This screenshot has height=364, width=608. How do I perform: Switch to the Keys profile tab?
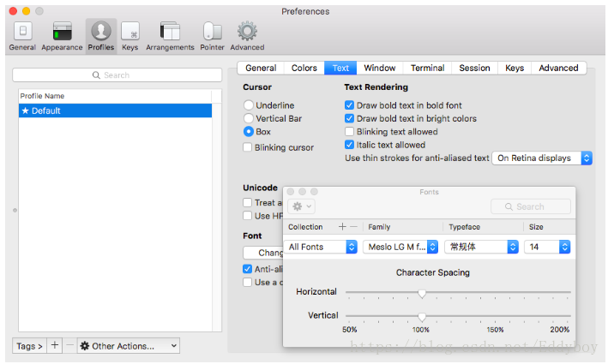click(x=515, y=68)
